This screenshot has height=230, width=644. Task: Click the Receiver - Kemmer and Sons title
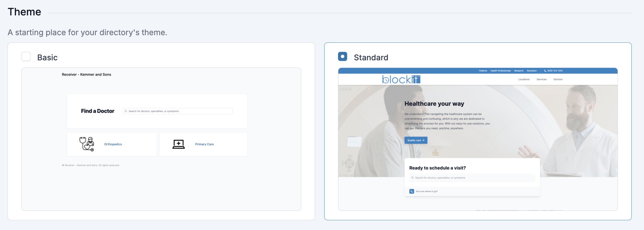86,74
